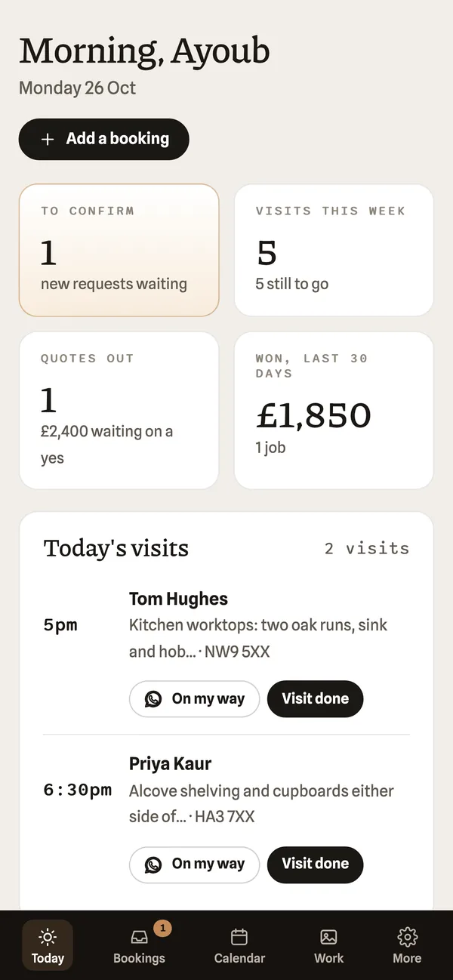Open the Quotes Out card
The width and height of the screenshot is (453, 980).
pyautogui.click(x=119, y=411)
